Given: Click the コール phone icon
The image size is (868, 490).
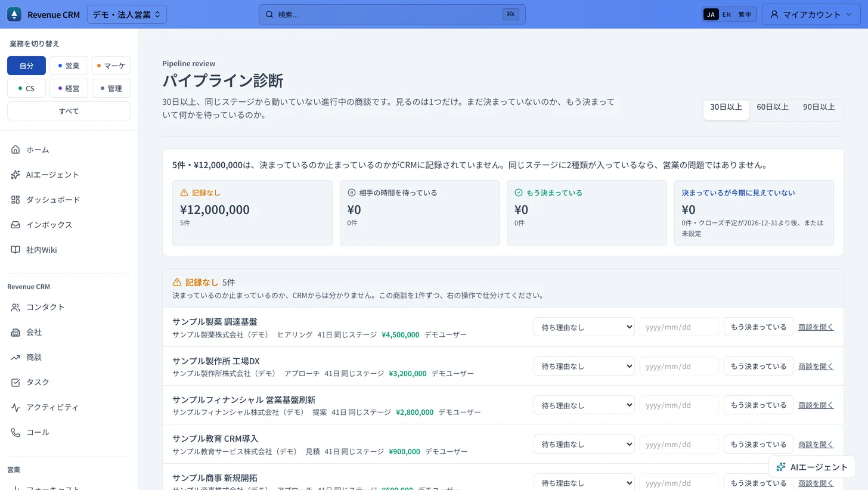Looking at the screenshot, I should [x=15, y=432].
